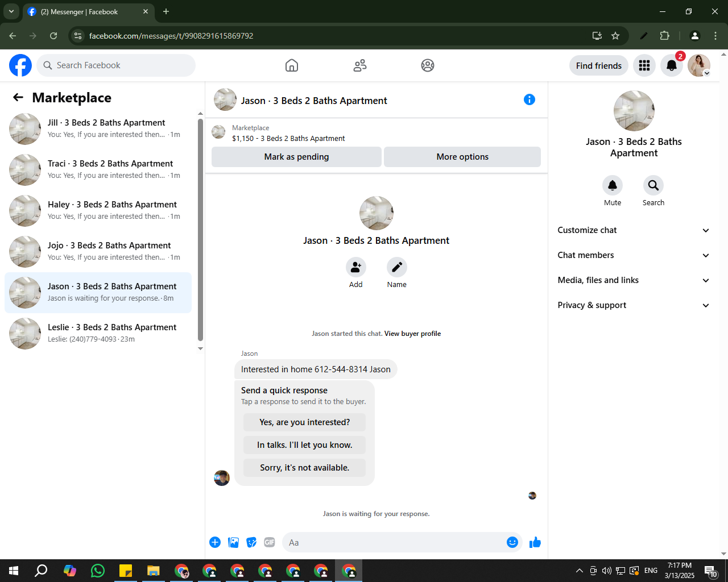The image size is (728, 582).
Task: Open the account profile picture menu
Action: (699, 65)
